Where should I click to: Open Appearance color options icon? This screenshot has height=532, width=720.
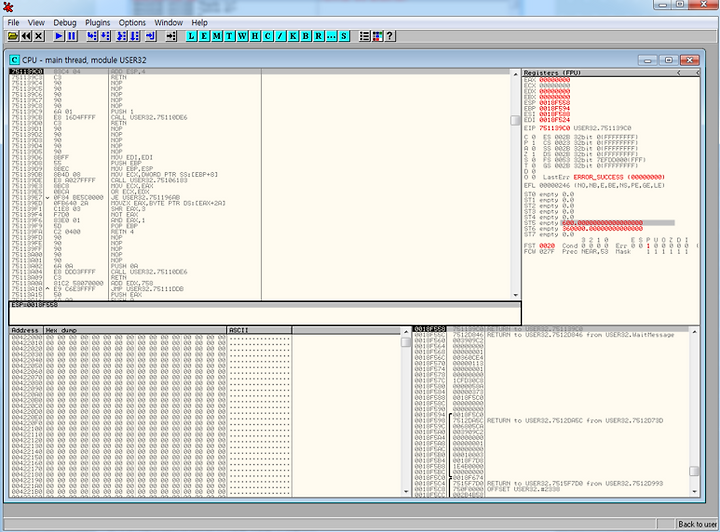click(x=377, y=36)
